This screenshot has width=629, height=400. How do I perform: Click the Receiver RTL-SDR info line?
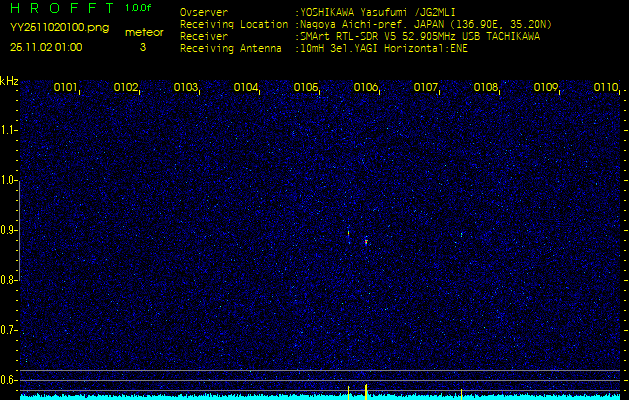tap(359, 35)
